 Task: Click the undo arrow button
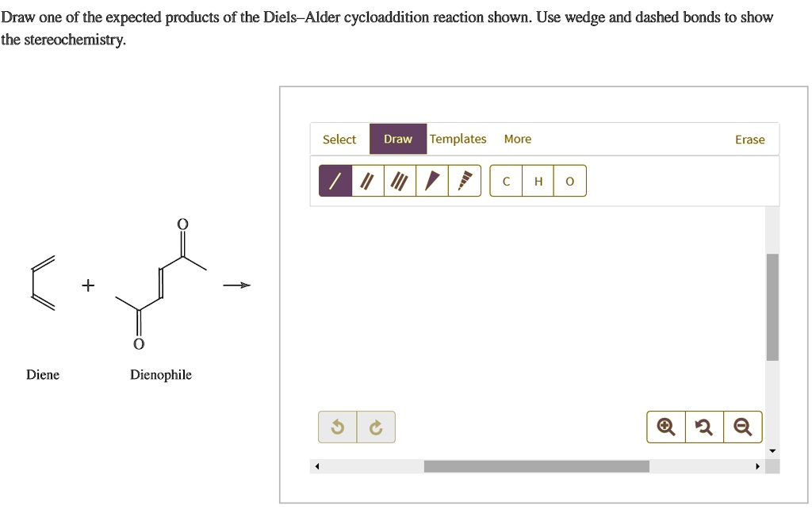pos(338,427)
